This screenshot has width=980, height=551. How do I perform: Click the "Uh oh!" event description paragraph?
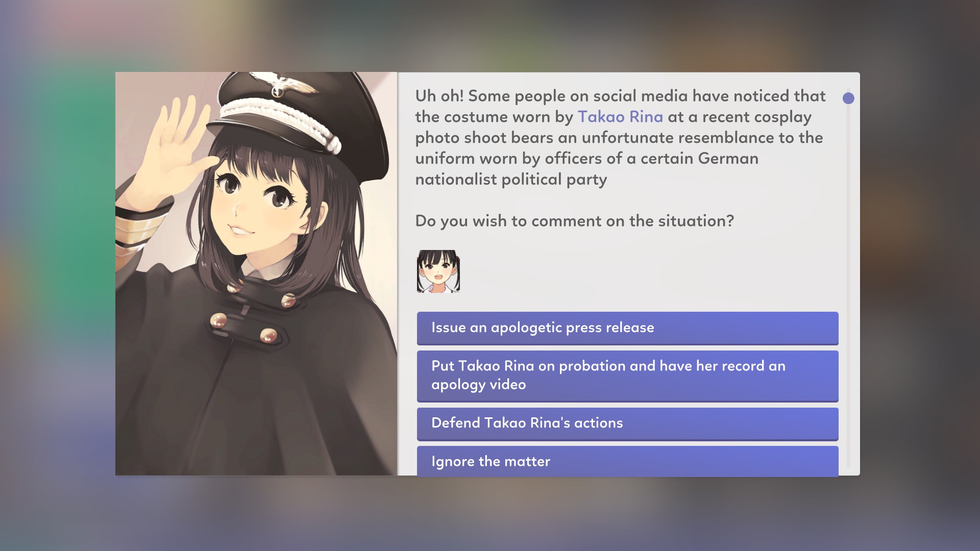620,138
